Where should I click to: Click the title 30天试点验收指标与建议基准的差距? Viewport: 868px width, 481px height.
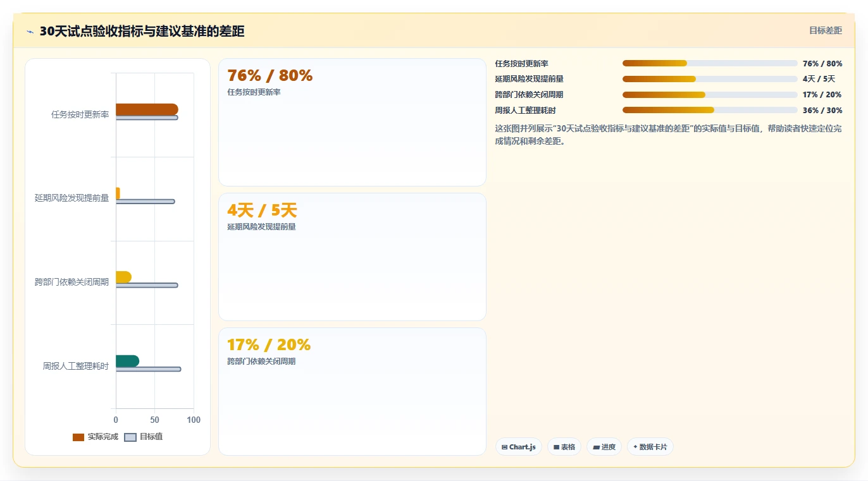pos(142,32)
